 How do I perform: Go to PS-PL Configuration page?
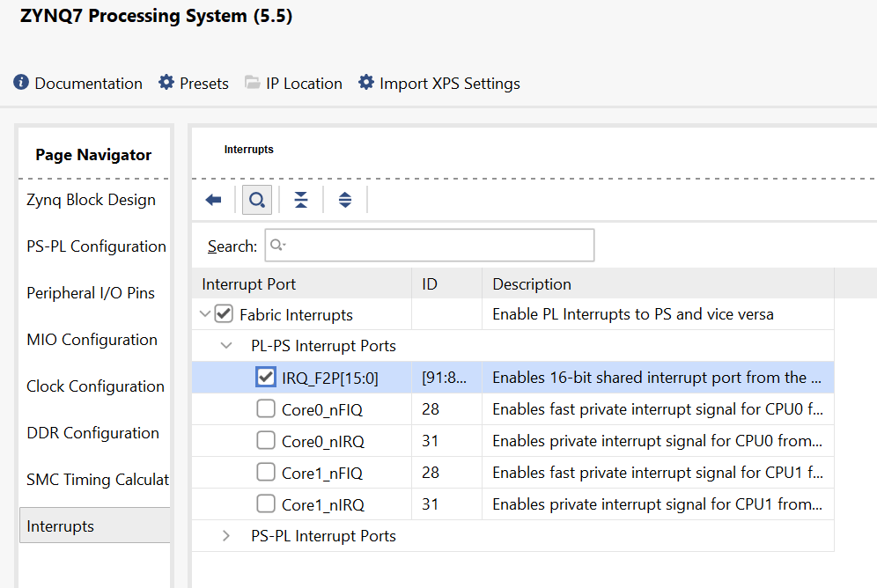(x=96, y=246)
